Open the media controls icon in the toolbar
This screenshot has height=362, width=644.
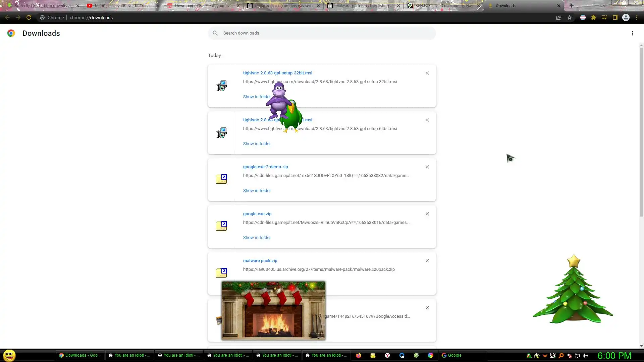pyautogui.click(x=604, y=17)
